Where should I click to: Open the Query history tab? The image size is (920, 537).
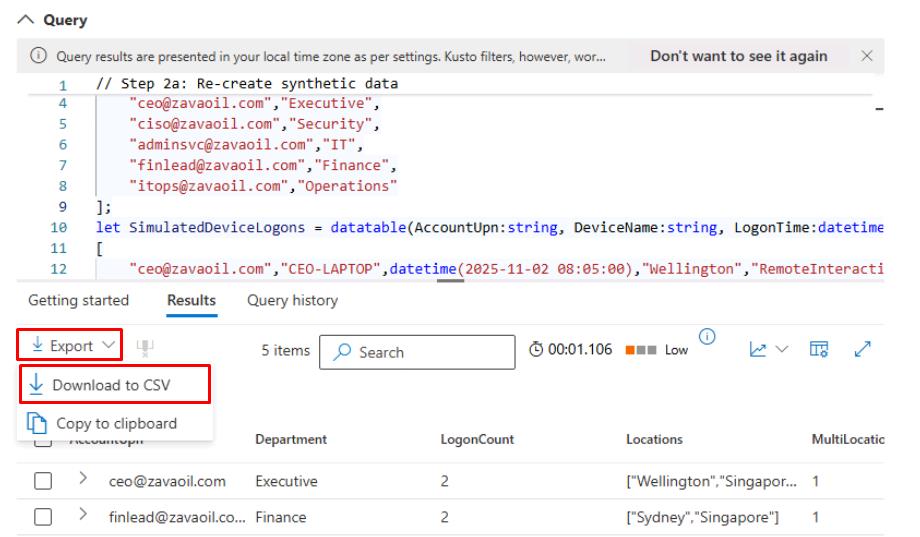pyautogui.click(x=292, y=300)
